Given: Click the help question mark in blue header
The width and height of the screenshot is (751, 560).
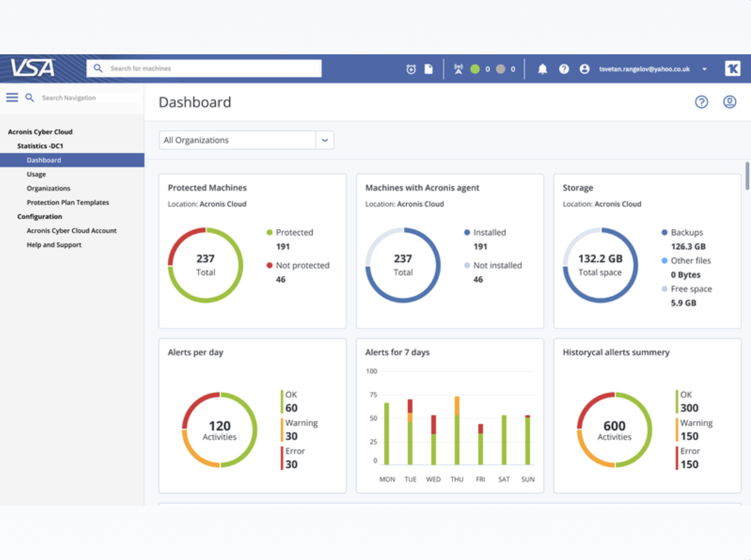Looking at the screenshot, I should pyautogui.click(x=564, y=69).
